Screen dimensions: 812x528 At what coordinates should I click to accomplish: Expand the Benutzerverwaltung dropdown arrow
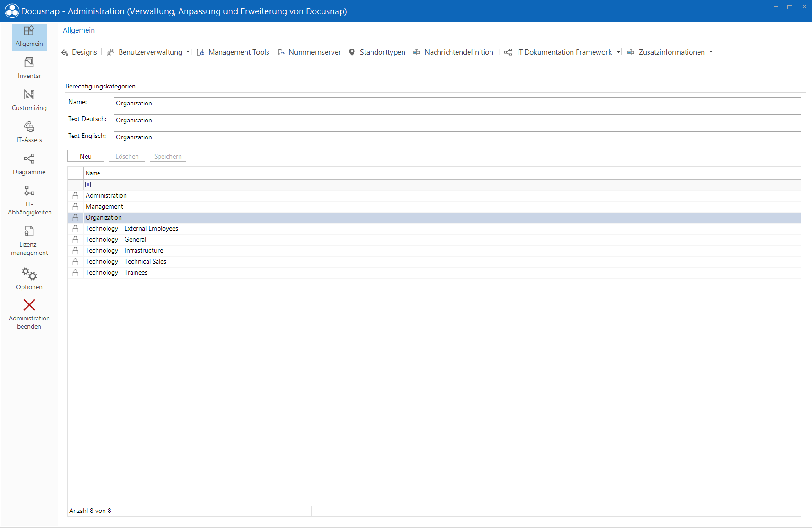[188, 52]
